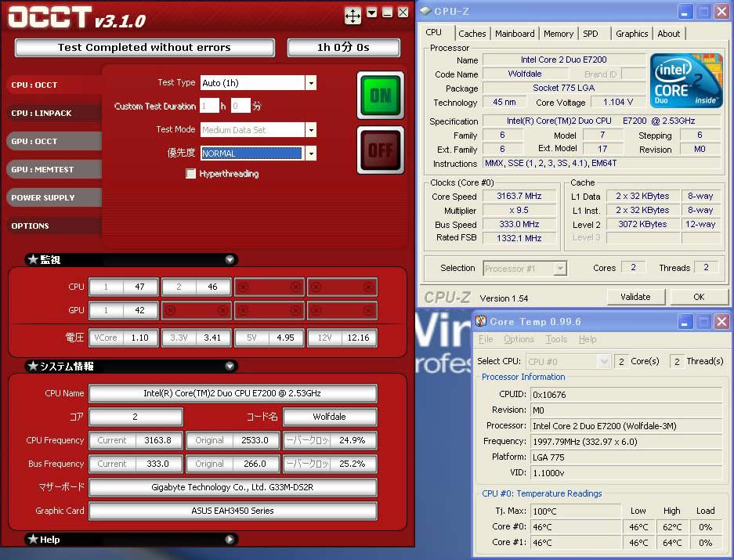This screenshot has width=734, height=560.
Task: Click the OCCT title bar dropdown arrow icon
Action: (x=371, y=13)
